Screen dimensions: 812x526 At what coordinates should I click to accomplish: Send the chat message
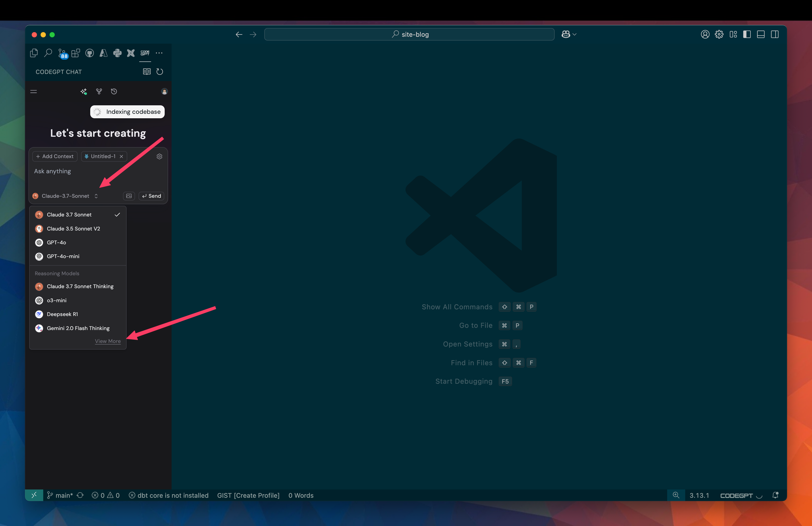pos(152,196)
